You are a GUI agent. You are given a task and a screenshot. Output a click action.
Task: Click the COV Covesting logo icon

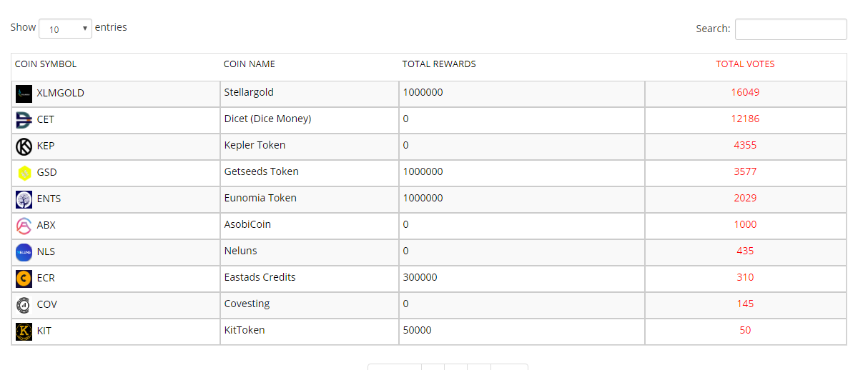[24, 305]
